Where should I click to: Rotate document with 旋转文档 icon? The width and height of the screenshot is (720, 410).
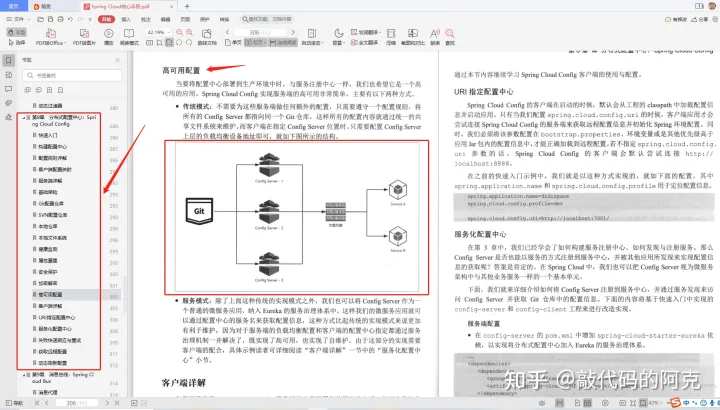coord(207,37)
